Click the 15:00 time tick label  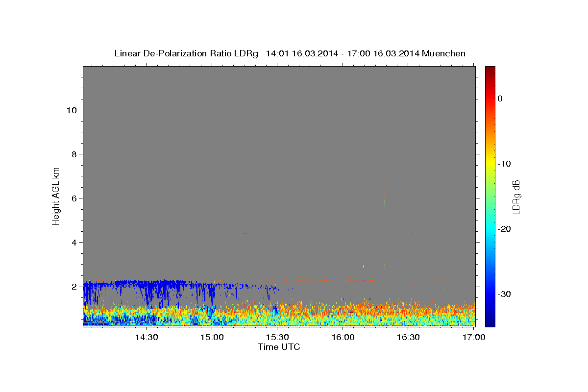tap(212, 337)
